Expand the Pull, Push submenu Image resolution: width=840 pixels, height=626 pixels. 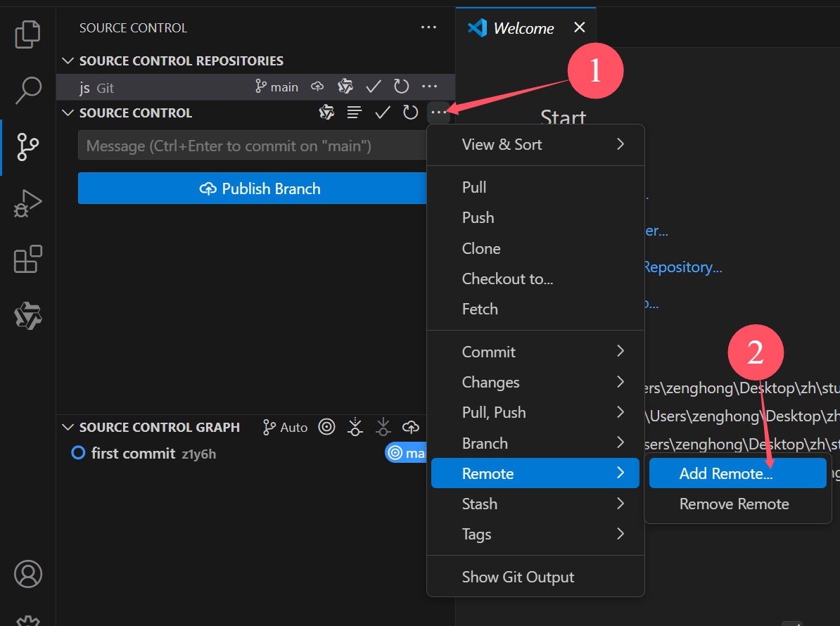coord(535,412)
